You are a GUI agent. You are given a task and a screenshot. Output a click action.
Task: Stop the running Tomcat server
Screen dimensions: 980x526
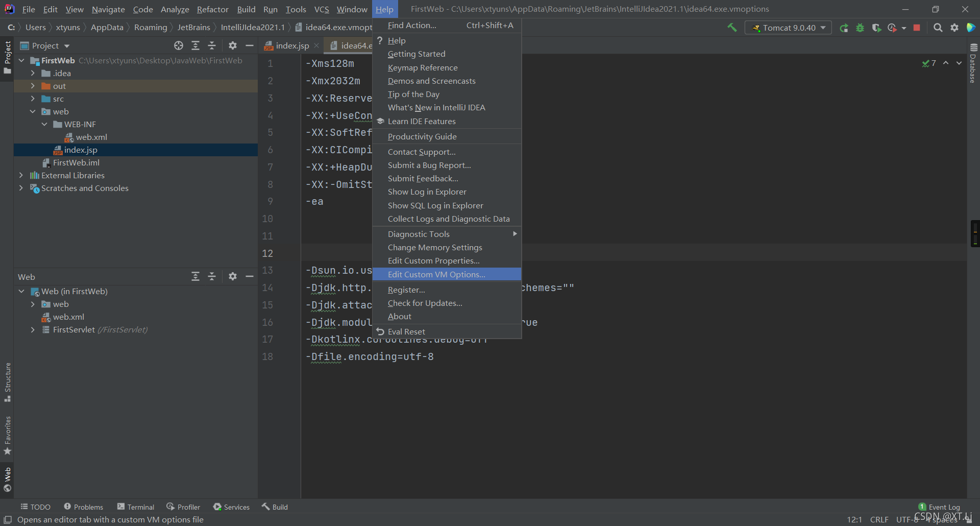[x=917, y=28]
